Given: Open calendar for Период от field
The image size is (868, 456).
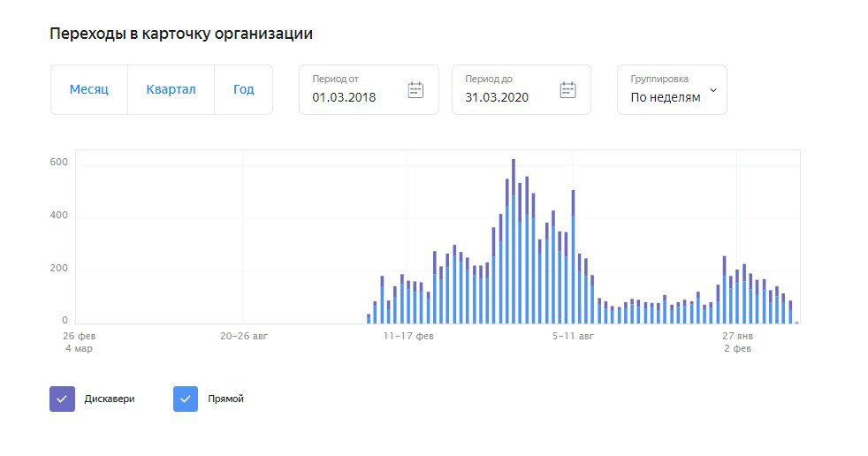Looking at the screenshot, I should click(415, 89).
